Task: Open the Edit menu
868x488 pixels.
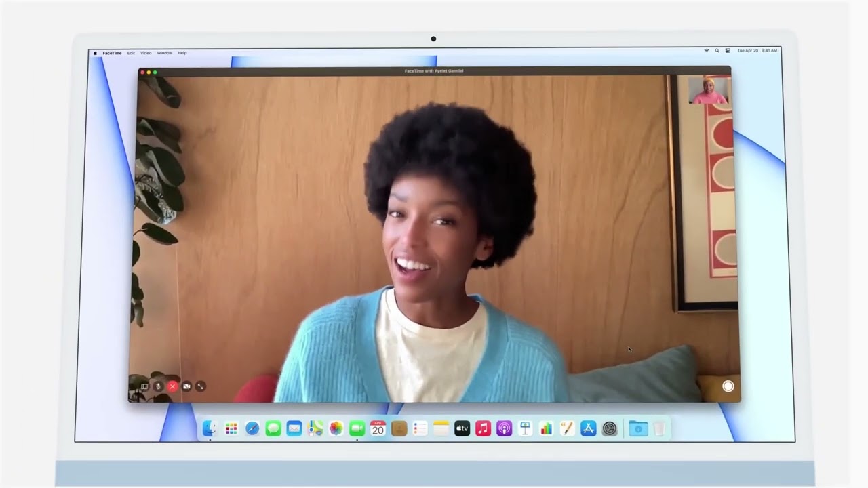Action: [x=131, y=53]
